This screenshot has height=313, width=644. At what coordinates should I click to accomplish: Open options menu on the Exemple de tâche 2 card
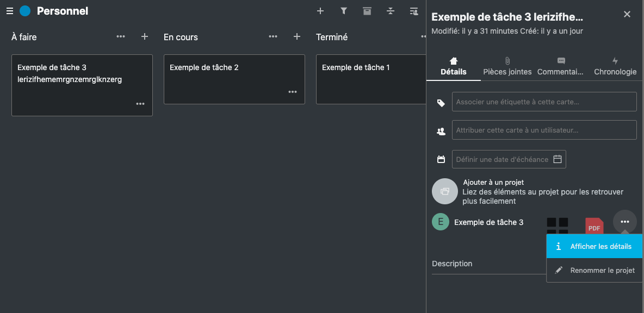293,92
